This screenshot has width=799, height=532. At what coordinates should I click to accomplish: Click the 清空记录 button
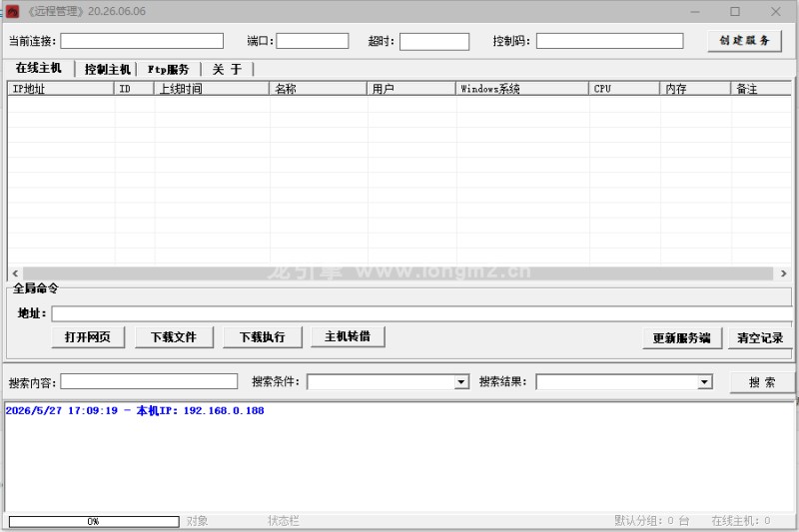click(760, 338)
